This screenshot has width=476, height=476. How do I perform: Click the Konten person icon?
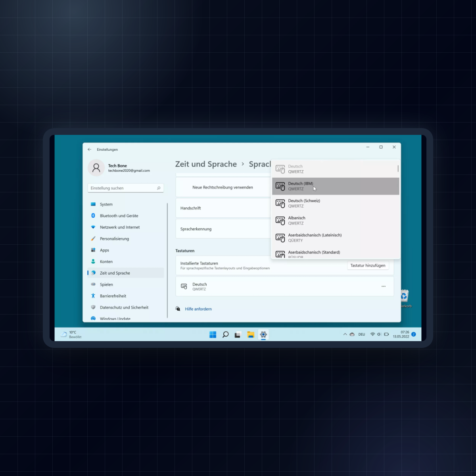point(93,261)
